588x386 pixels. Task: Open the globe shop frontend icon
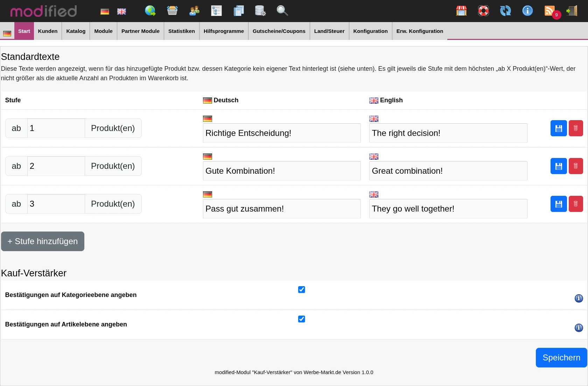click(x=150, y=11)
